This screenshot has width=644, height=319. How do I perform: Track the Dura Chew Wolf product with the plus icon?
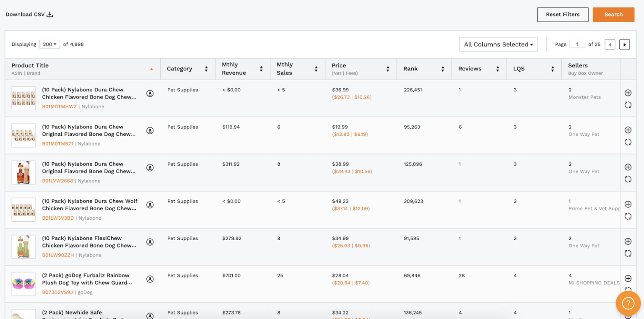[x=628, y=204]
